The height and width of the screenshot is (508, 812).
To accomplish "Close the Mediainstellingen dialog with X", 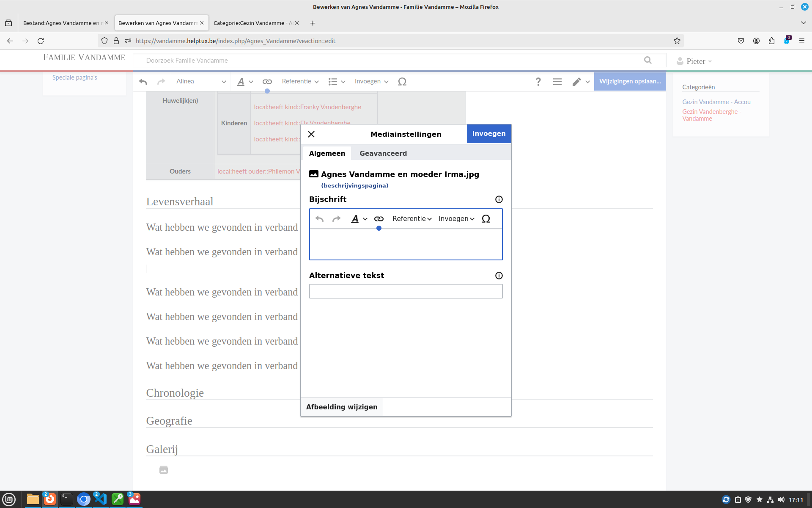I will tap(311, 134).
